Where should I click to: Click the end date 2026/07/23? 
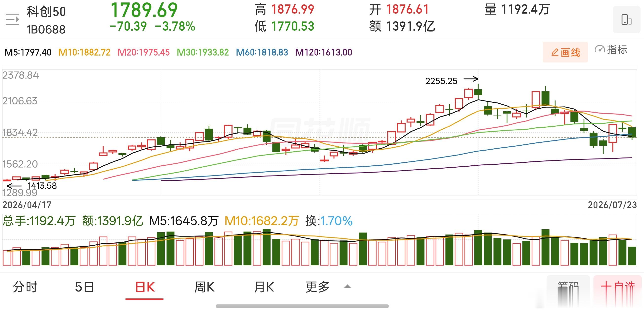(612, 205)
